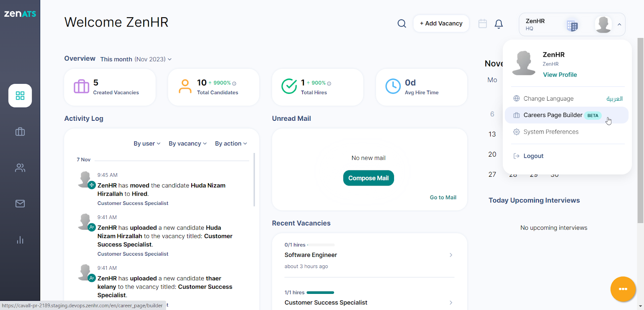Select calendar day 27

point(492,174)
